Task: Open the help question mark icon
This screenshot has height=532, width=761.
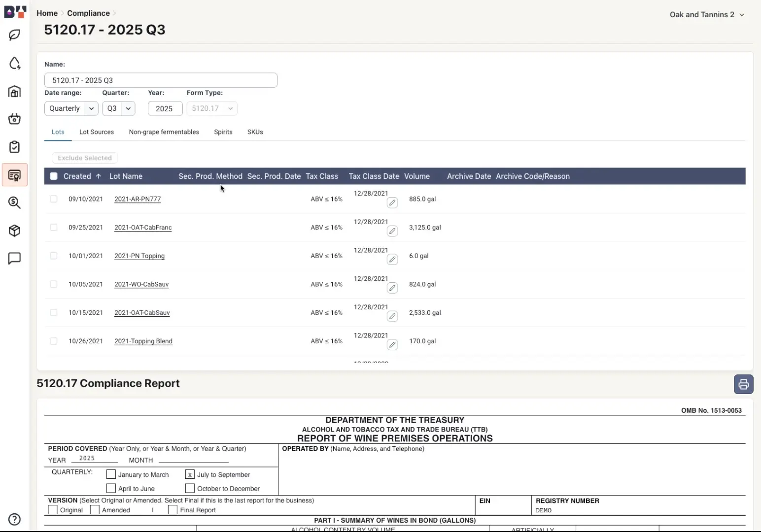Action: pos(15,519)
